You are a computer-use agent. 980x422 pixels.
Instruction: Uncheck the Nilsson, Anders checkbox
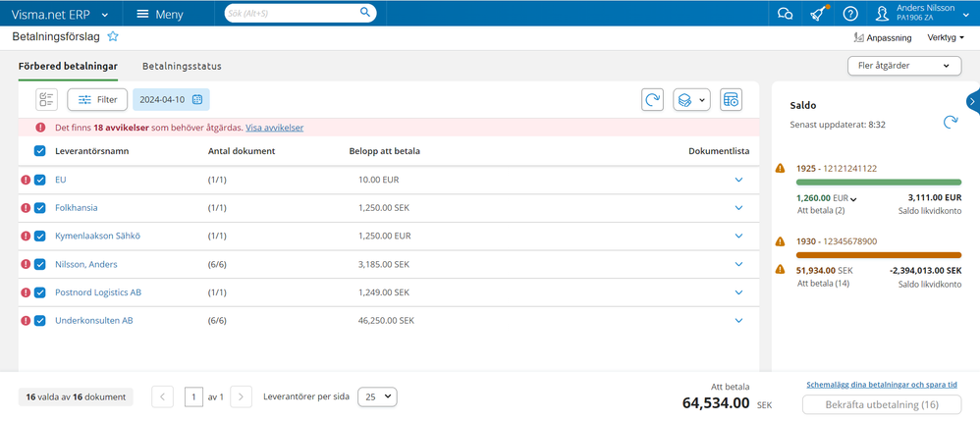click(40, 264)
